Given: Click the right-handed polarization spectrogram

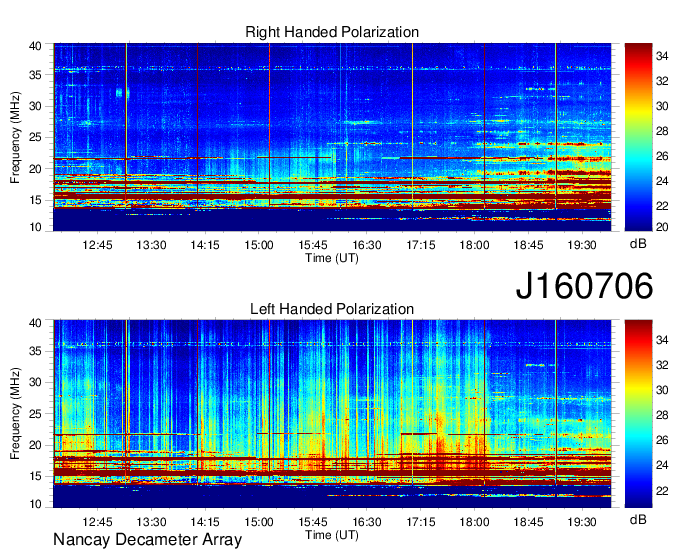Looking at the screenshot, I should (332, 137).
